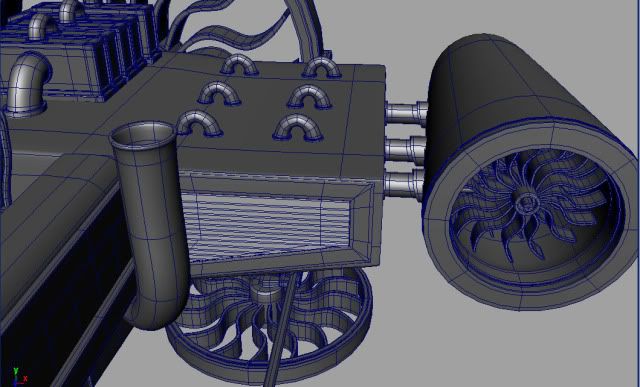Viewport: 640px width, 387px height.
Task: Select the large elbow pipe on the left
Action: pos(27,84)
